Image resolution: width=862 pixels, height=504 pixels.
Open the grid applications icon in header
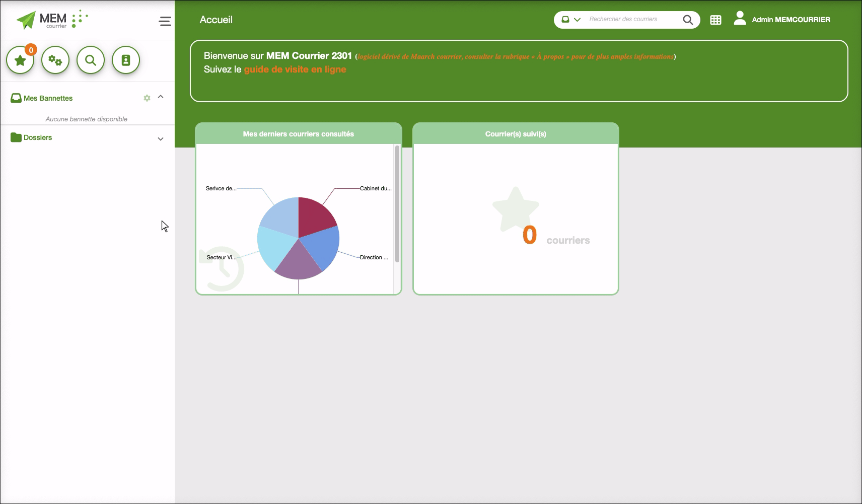[x=715, y=20]
